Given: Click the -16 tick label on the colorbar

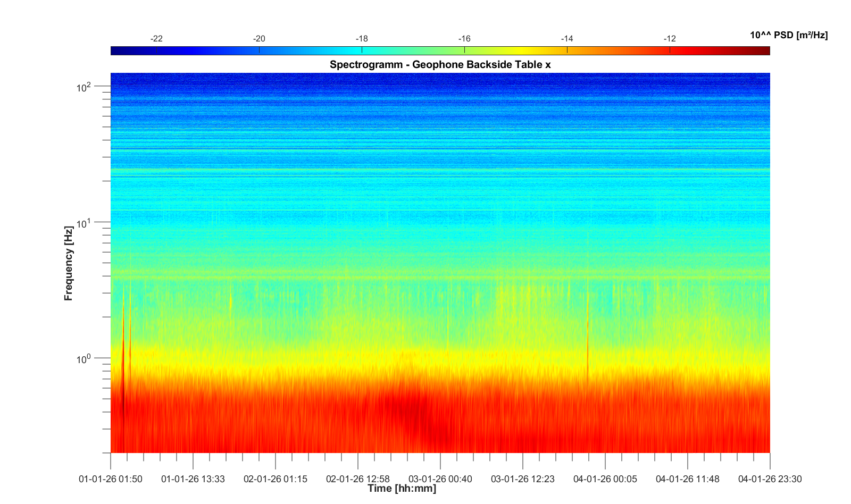Looking at the screenshot, I should pos(464,39).
